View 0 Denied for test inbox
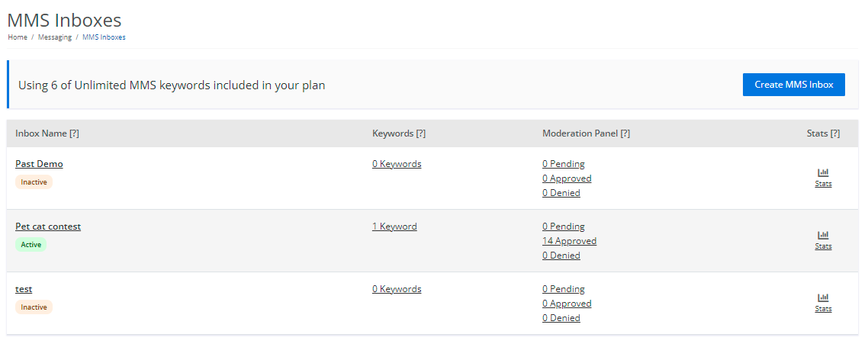 [x=561, y=318]
